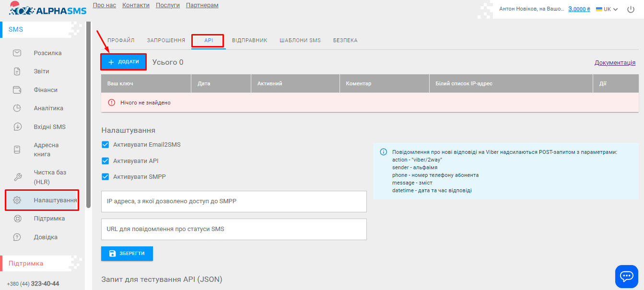
Task: Disable the Активувати SMPP checkbox
Action: coord(105,177)
